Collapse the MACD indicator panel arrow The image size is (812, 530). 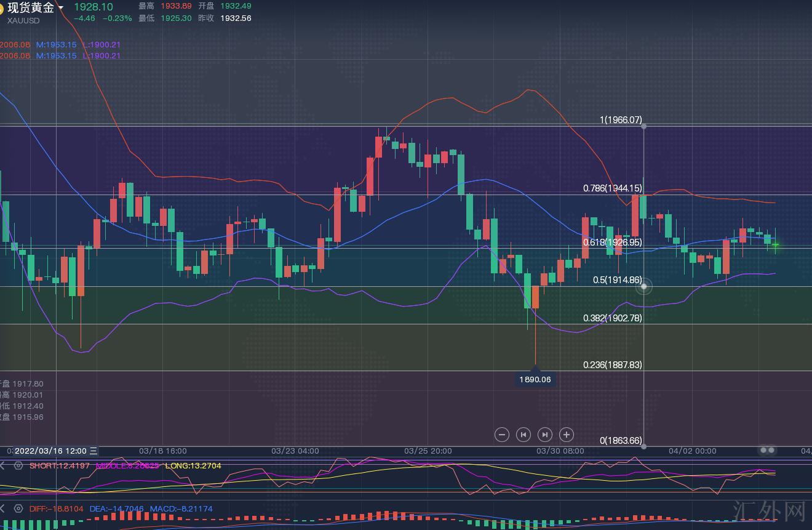2,508
